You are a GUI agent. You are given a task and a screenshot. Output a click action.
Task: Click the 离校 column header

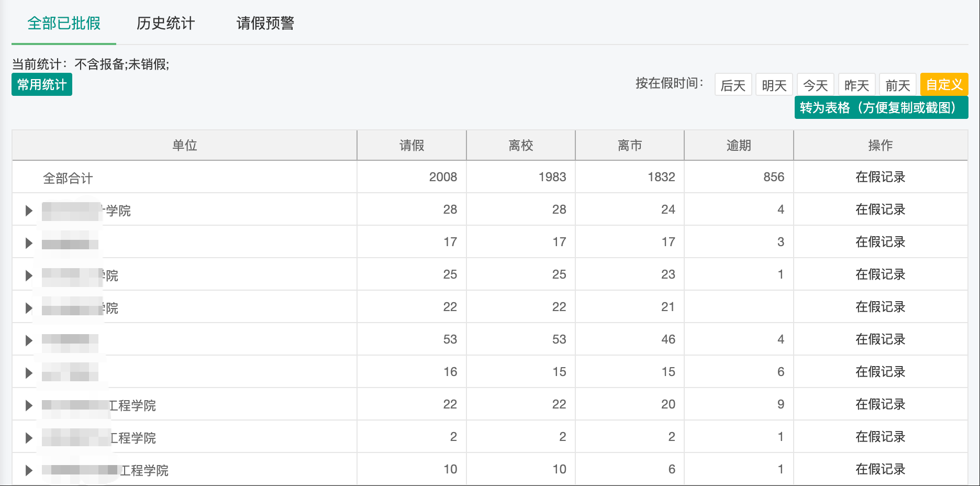pyautogui.click(x=521, y=145)
